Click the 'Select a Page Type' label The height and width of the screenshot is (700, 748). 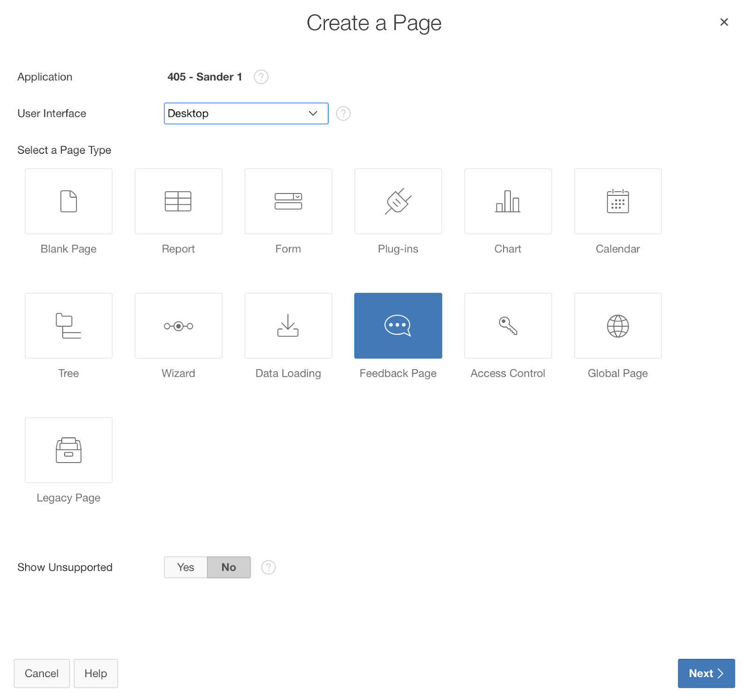(65, 150)
